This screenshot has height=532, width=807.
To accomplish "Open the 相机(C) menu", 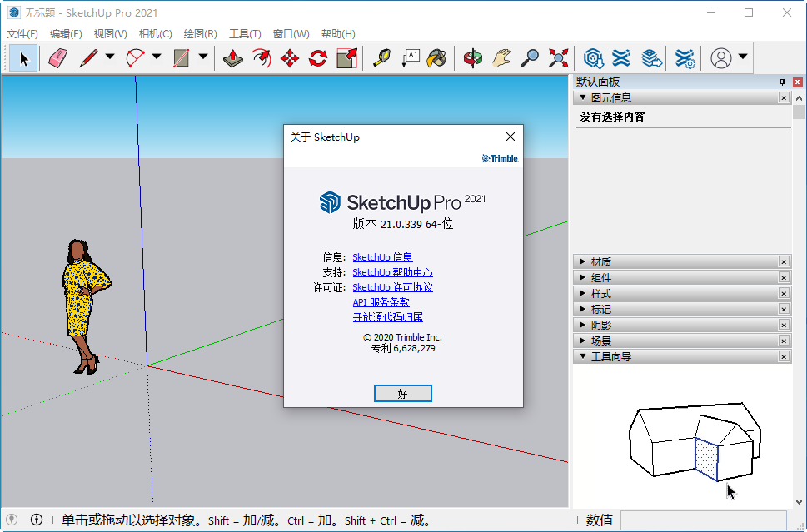I will 154,33.
